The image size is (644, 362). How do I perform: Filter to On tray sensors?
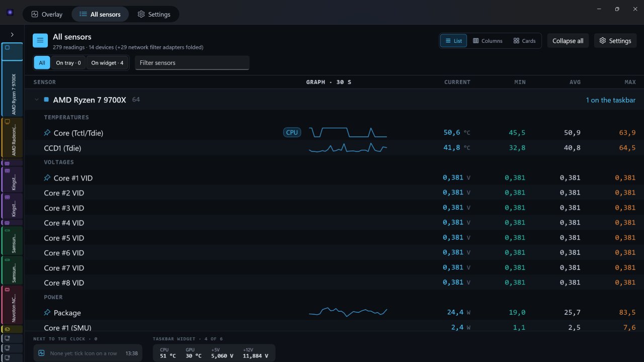[68, 63]
